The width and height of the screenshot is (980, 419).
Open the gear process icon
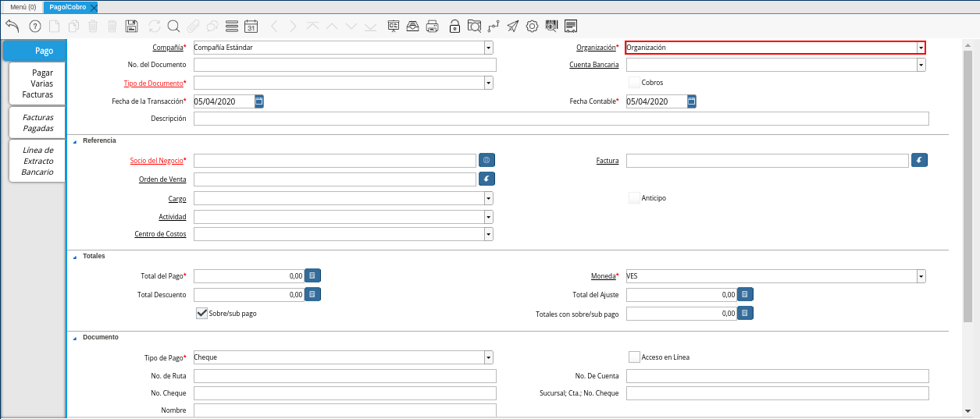532,26
